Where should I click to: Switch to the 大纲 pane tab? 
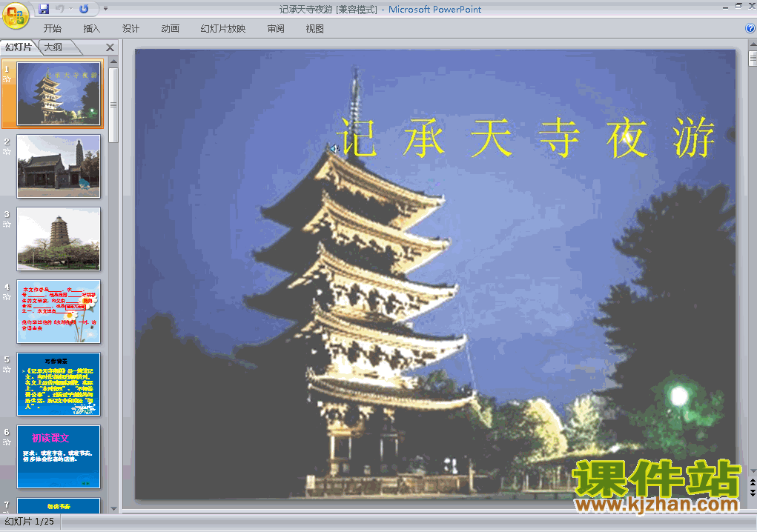click(54, 47)
